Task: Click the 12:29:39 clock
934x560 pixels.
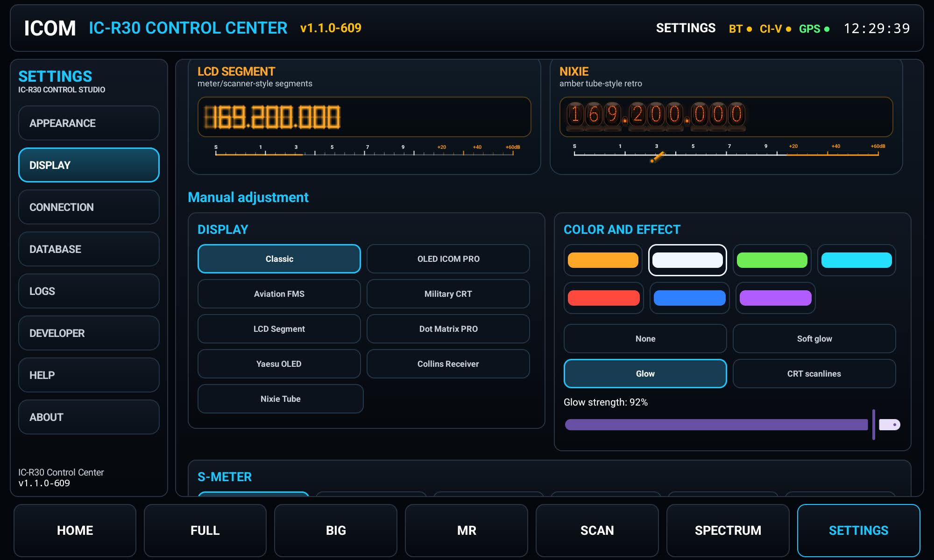Action: (x=877, y=28)
